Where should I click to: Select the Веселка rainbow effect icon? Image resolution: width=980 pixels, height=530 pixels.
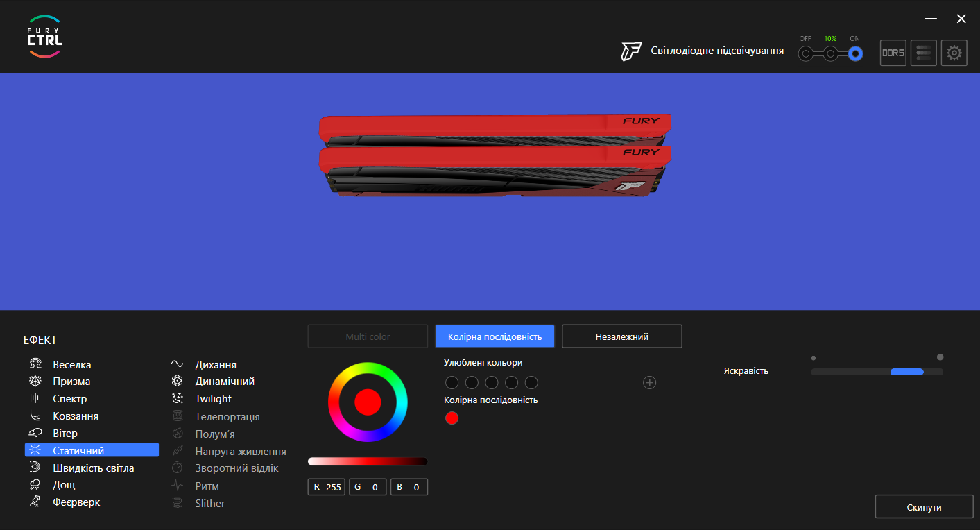(x=35, y=364)
